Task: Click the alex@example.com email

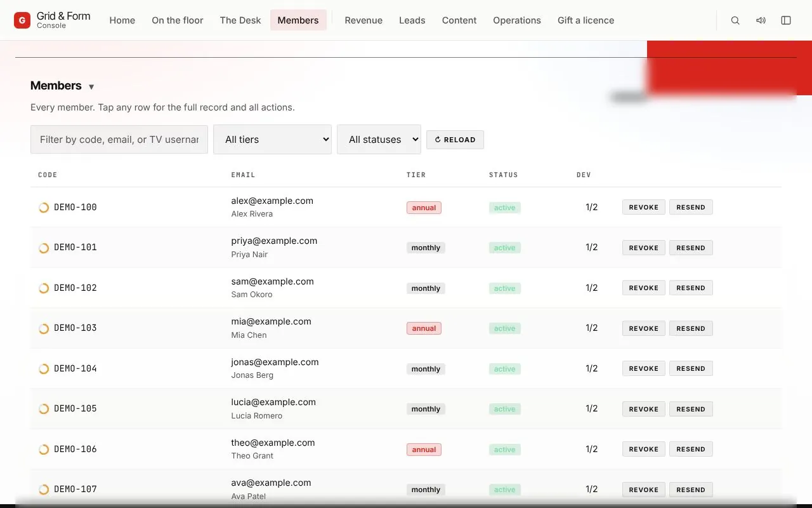Action: 272,201
